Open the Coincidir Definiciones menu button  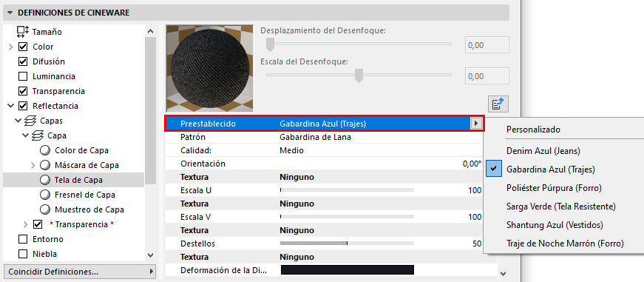tap(80, 272)
